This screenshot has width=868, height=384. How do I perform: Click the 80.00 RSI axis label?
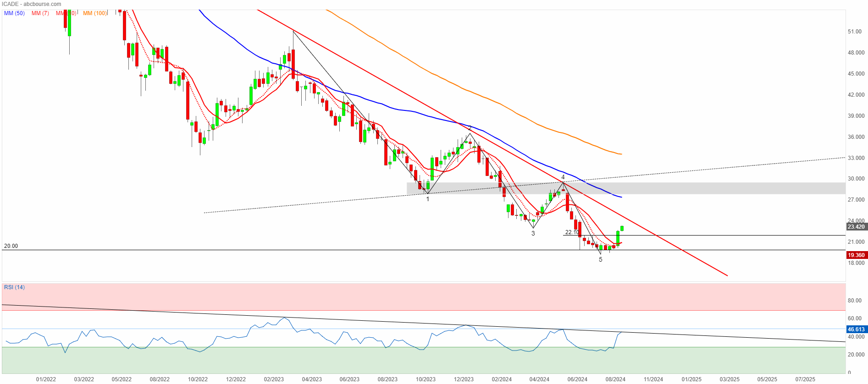click(x=855, y=301)
